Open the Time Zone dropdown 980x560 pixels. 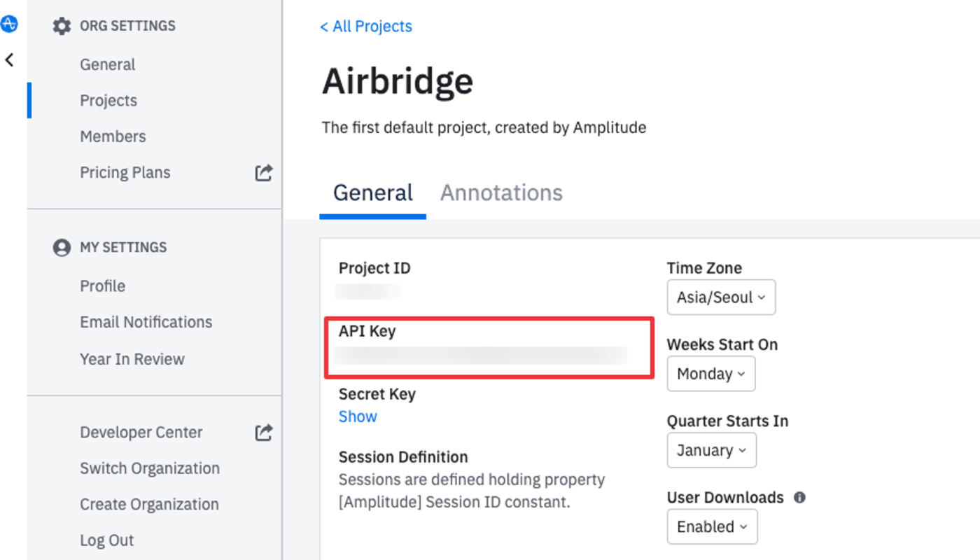coord(721,297)
